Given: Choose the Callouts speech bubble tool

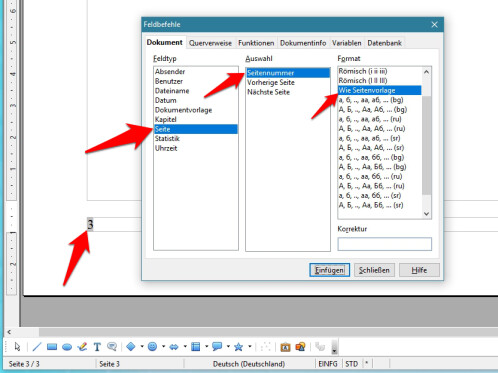Looking at the screenshot, I should (x=112, y=347).
